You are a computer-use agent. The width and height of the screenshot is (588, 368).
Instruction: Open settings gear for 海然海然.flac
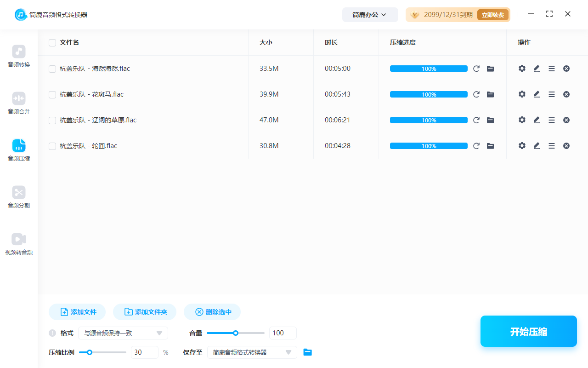[x=522, y=68]
